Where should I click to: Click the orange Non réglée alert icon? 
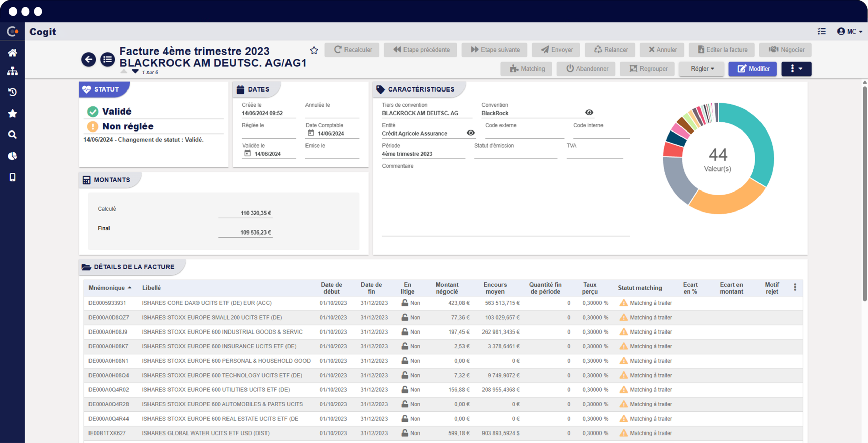click(x=93, y=126)
